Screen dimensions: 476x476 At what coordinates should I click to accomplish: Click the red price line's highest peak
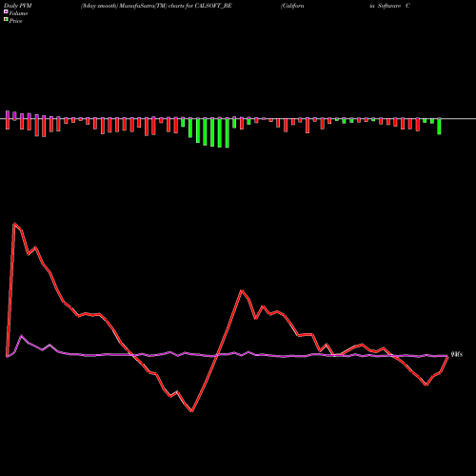coord(14,224)
